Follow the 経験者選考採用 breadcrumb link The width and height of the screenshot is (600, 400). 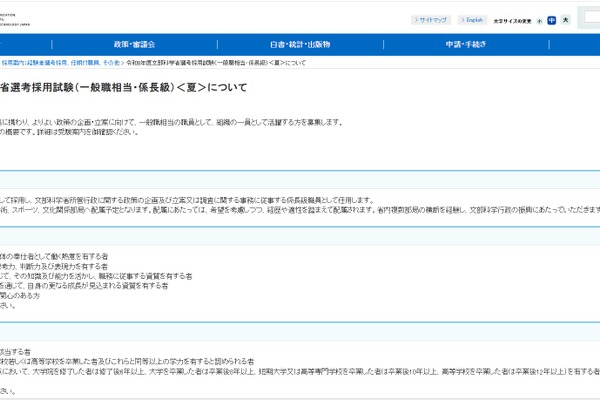[60, 63]
